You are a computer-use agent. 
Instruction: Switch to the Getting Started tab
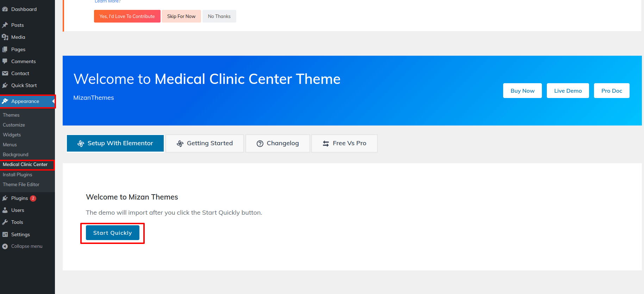pyautogui.click(x=205, y=143)
